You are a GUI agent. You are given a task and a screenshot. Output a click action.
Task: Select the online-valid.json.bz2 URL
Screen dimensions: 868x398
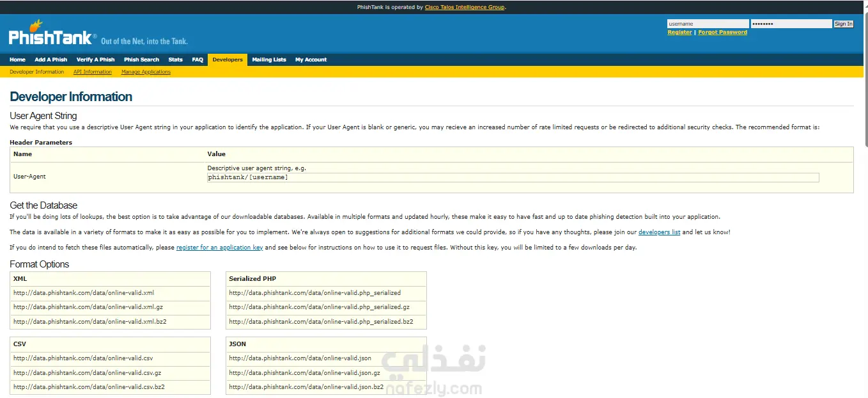[x=306, y=386]
